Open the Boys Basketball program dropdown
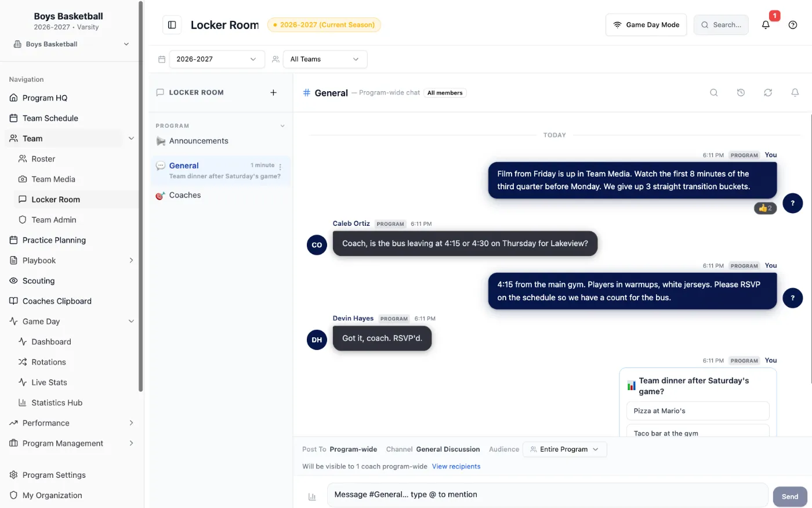Image resolution: width=812 pixels, height=508 pixels. pyautogui.click(x=71, y=44)
